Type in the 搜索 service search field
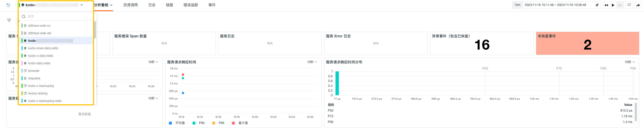Image resolution: width=644 pixels, height=130 pixels. [x=60, y=16]
